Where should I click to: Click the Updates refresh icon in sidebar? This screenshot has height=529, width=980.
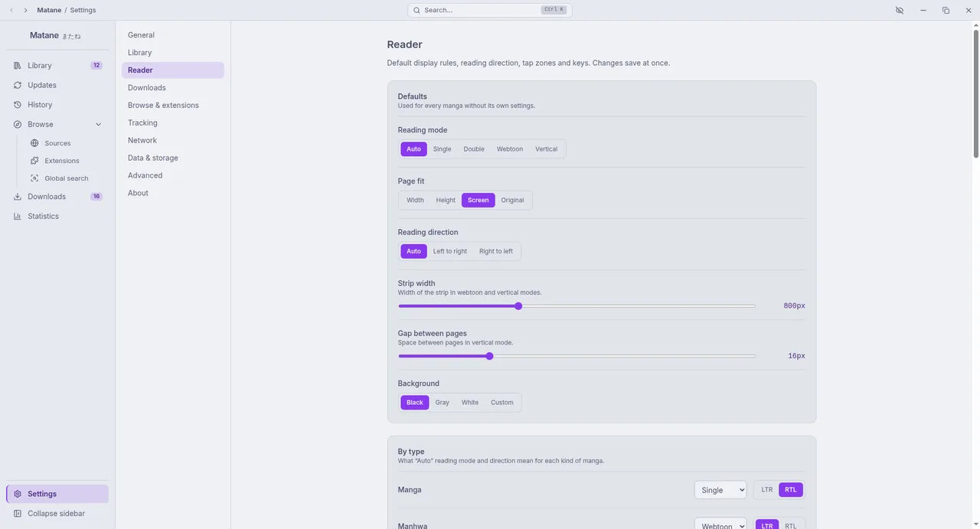point(18,85)
